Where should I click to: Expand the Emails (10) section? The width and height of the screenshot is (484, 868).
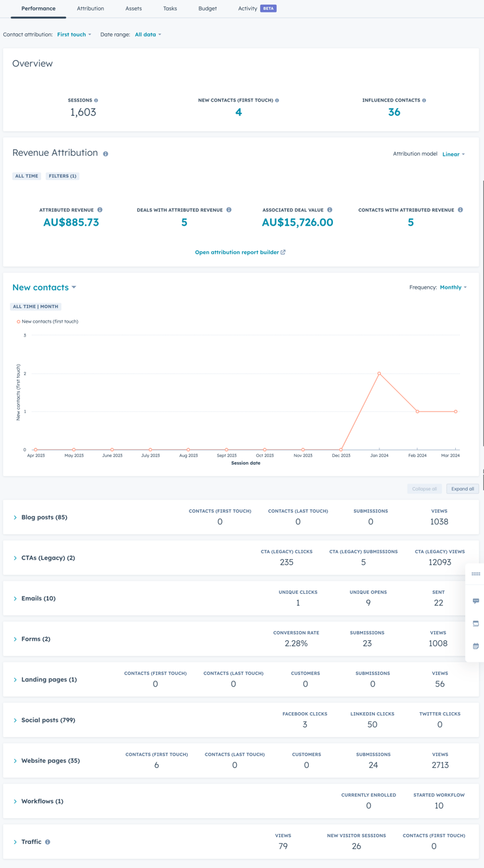tap(15, 599)
